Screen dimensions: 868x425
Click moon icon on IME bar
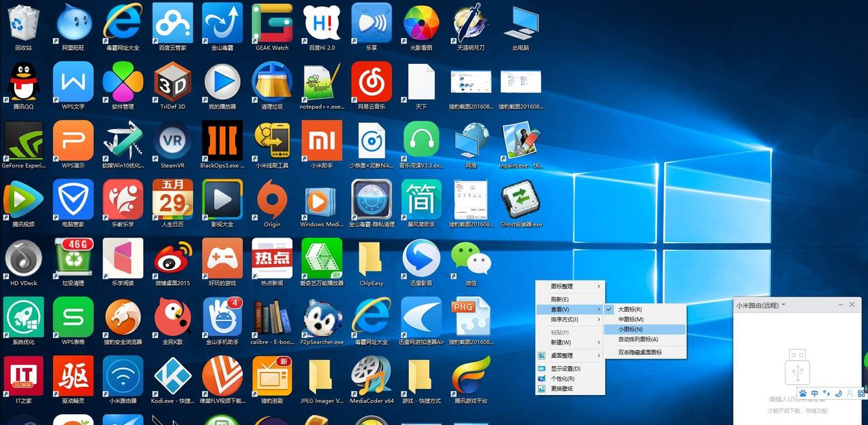pos(838,393)
